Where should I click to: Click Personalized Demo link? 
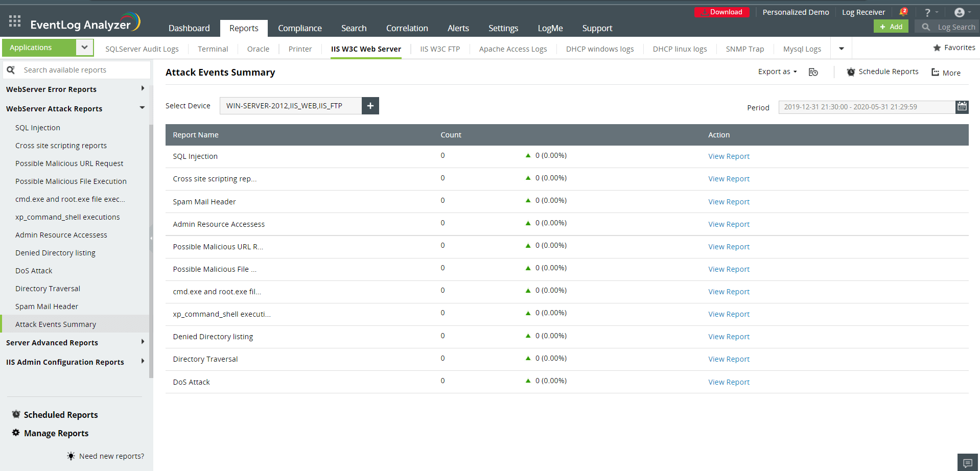(796, 12)
